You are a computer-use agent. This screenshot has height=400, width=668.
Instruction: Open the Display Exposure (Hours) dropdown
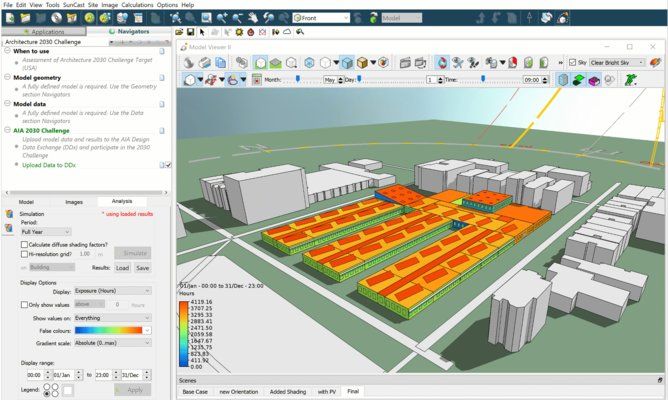pos(115,292)
